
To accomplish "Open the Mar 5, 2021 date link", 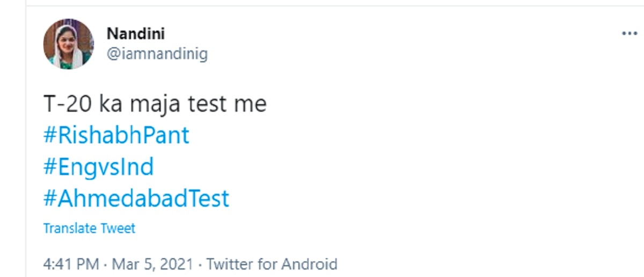I will tap(152, 264).
